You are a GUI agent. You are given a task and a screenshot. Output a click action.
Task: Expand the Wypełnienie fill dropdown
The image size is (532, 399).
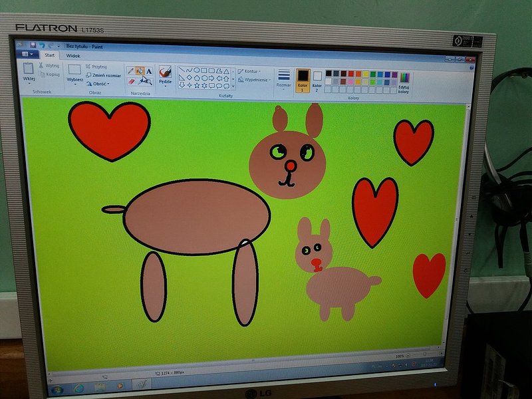click(x=255, y=80)
